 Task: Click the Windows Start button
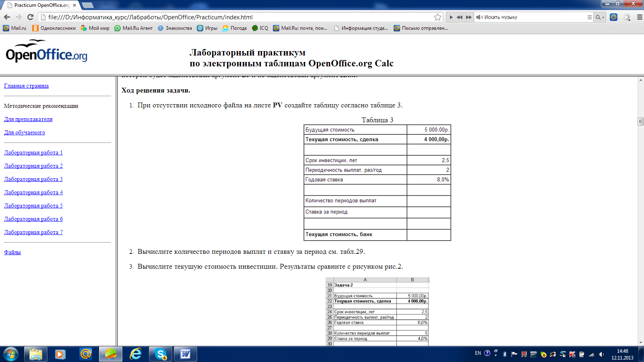pos(10,354)
